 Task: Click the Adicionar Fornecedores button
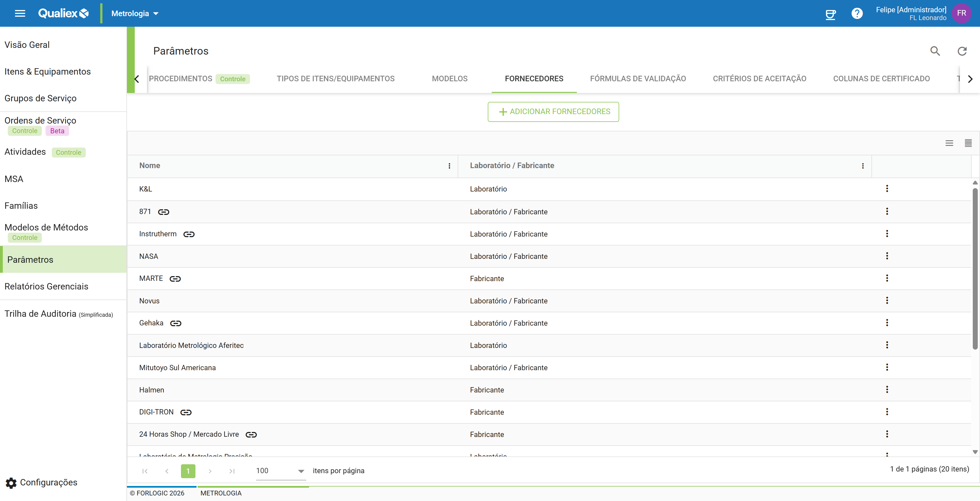click(553, 112)
